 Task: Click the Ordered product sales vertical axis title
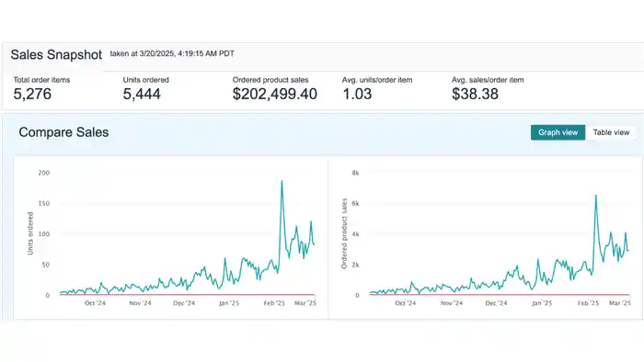pyautogui.click(x=344, y=233)
